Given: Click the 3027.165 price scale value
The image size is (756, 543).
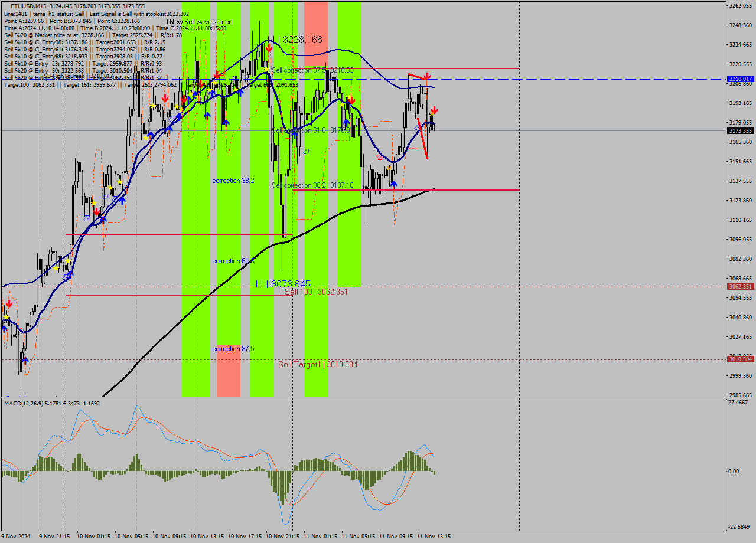Looking at the screenshot, I should coord(741,337).
